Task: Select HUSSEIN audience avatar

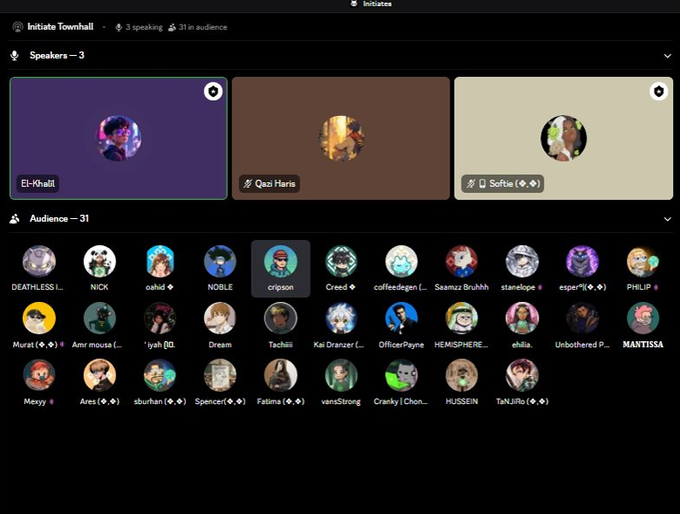Action: [461, 376]
